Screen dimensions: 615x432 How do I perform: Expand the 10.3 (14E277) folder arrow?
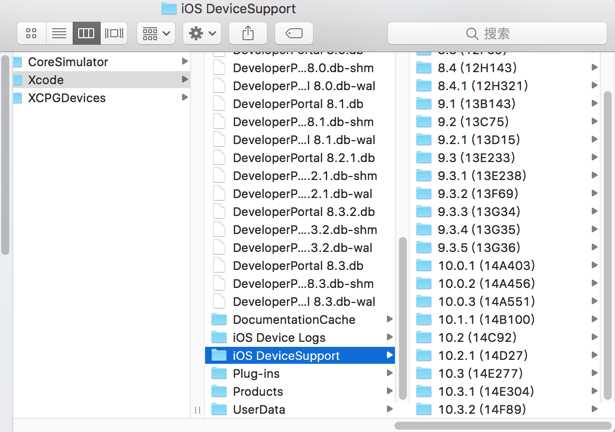pos(595,373)
